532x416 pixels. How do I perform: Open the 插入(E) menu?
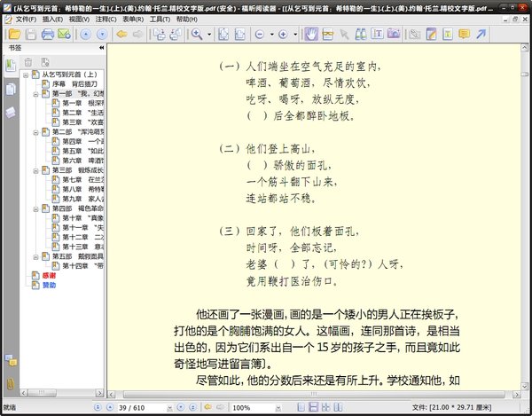(x=52, y=20)
